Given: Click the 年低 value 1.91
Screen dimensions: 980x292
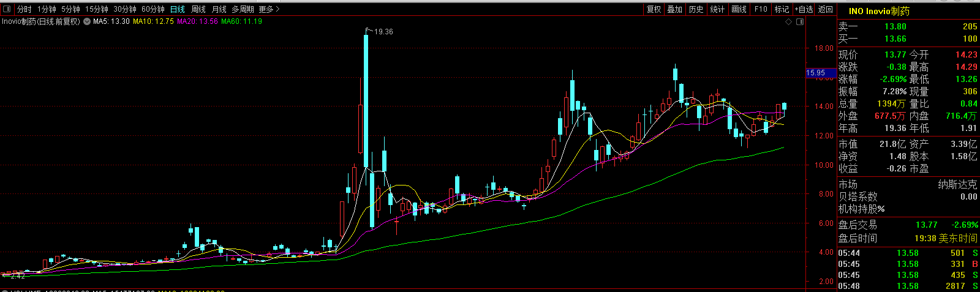Looking at the screenshot, I should (x=969, y=128).
